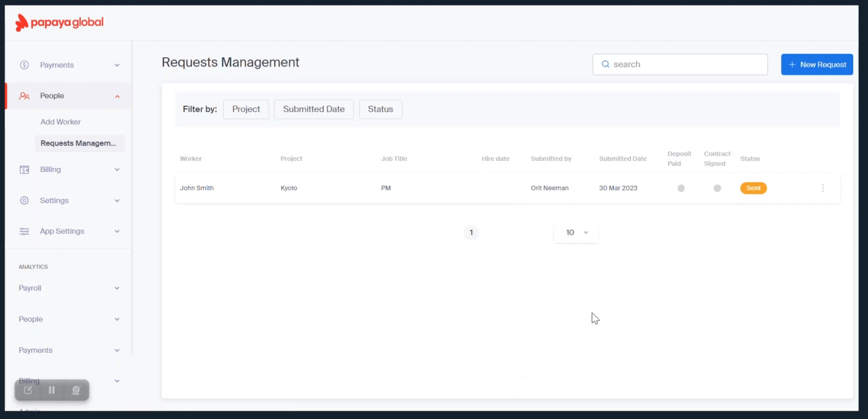Click Deposit Paid indicator for John Smith

pyautogui.click(x=681, y=188)
